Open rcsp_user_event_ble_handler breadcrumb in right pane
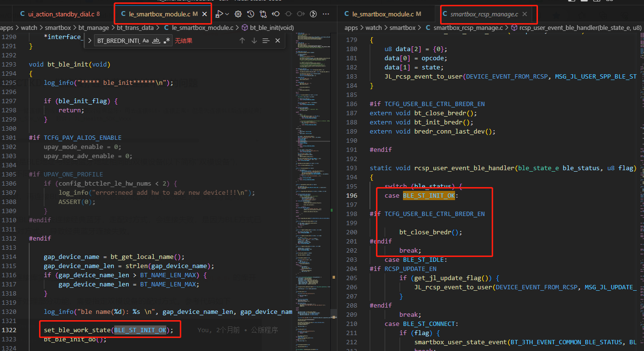This screenshot has width=644, height=351. (x=576, y=28)
